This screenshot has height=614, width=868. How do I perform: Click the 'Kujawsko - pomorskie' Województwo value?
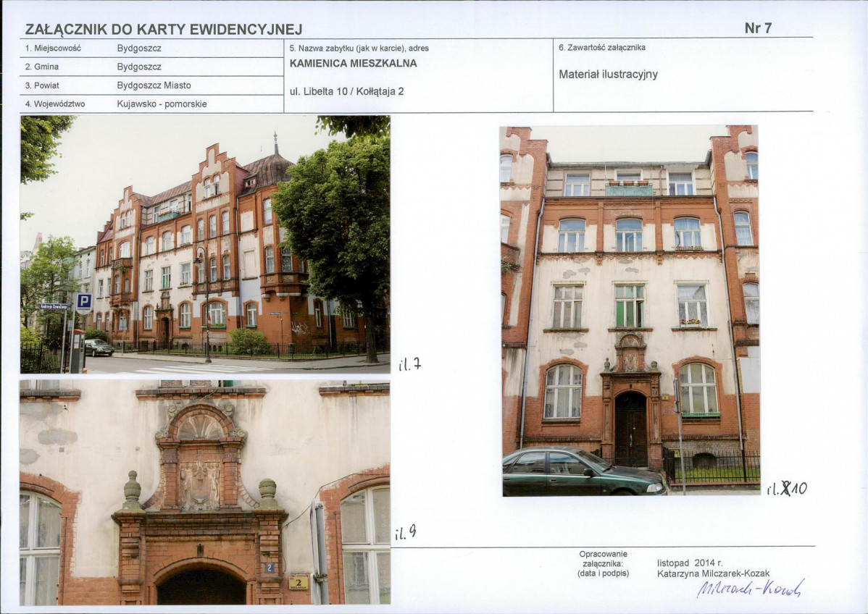[162, 104]
